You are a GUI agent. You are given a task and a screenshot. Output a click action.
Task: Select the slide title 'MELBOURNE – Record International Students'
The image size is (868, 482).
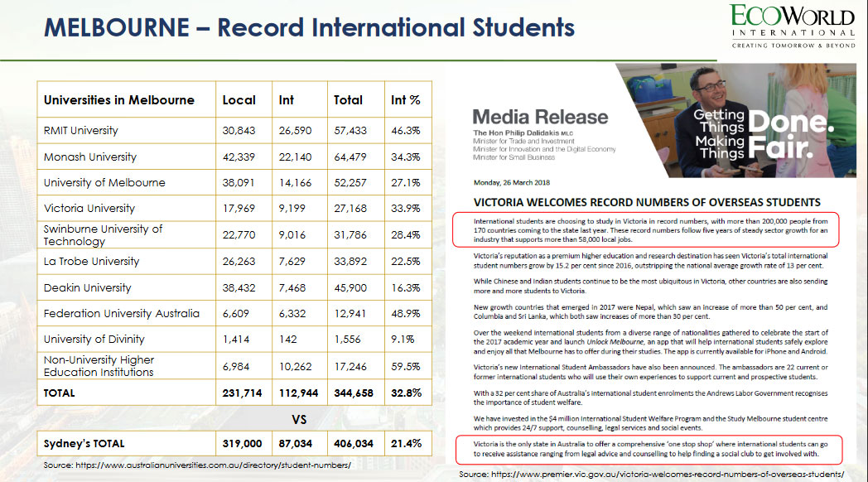tap(310, 27)
